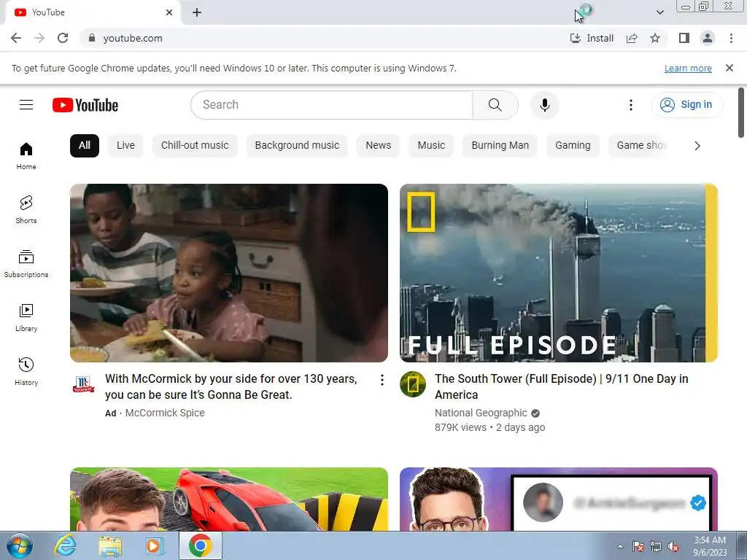Bookmark this tab with the star icon
This screenshot has width=747, height=560.
click(x=655, y=38)
